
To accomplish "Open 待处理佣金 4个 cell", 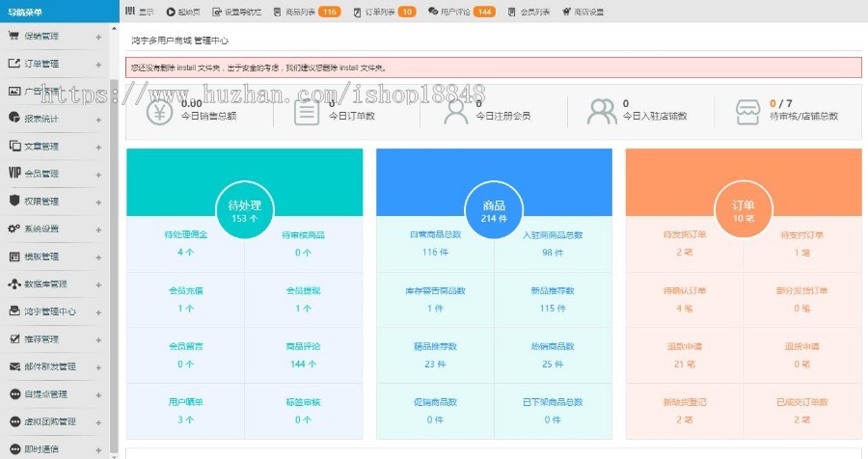I will click(x=185, y=244).
